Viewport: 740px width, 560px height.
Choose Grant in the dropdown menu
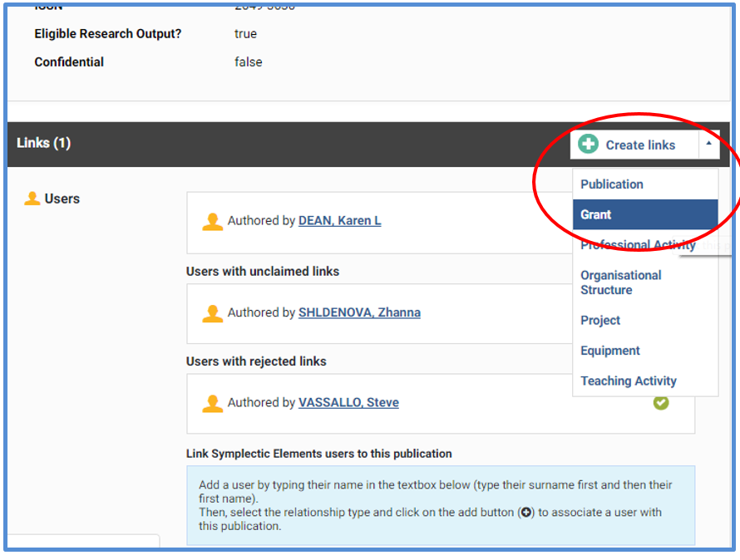(x=596, y=214)
